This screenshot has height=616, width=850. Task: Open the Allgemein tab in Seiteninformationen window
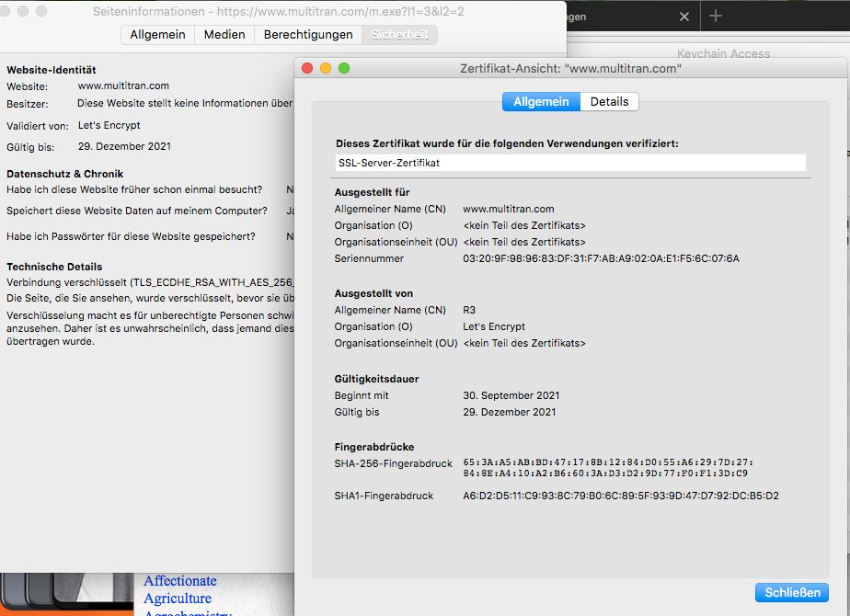[157, 35]
